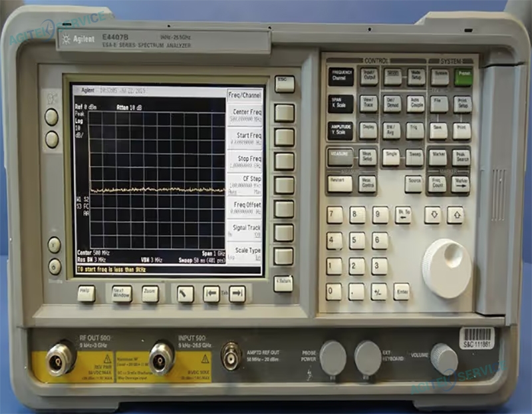
Task: Adjust the Volume knob
Action: [x=444, y=360]
